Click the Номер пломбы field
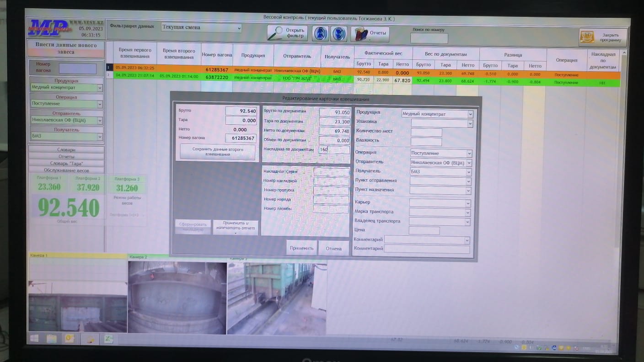 [x=332, y=209]
